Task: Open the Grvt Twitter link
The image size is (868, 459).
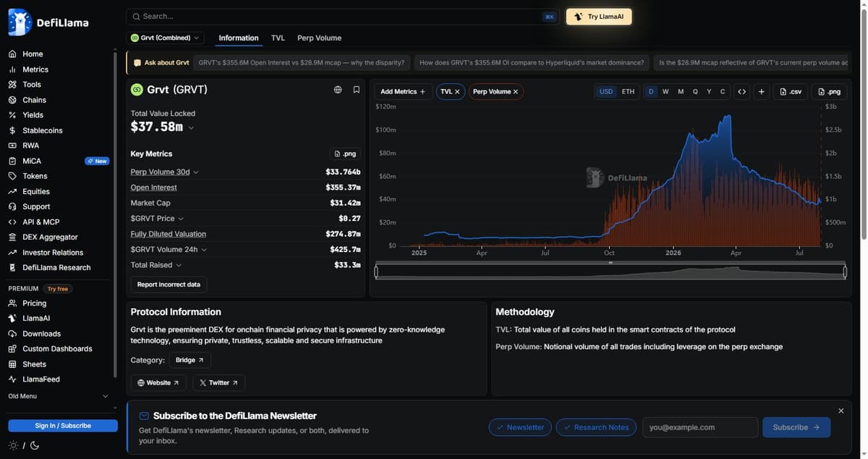Action: [218, 382]
